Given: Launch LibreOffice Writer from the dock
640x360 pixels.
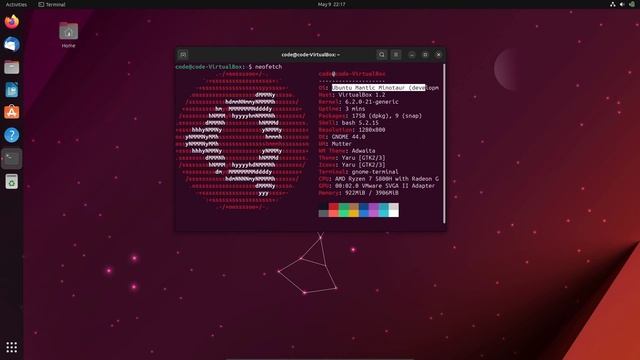Looking at the screenshot, I should (12, 90).
